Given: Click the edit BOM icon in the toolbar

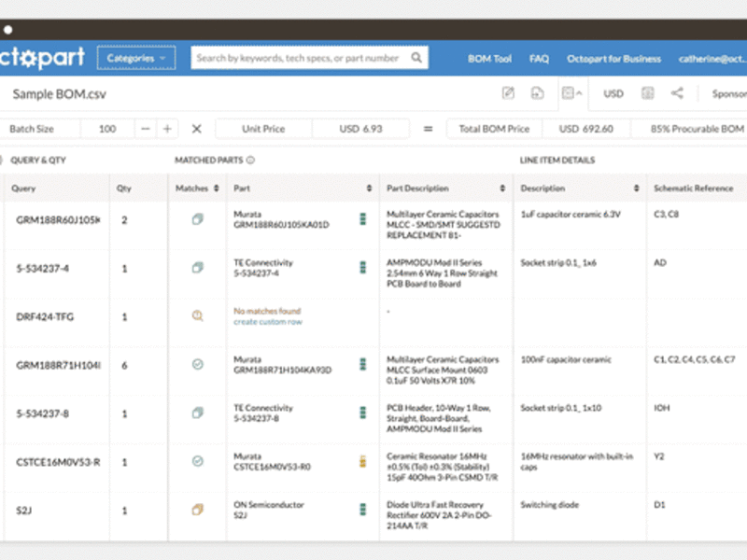Looking at the screenshot, I should (508, 93).
